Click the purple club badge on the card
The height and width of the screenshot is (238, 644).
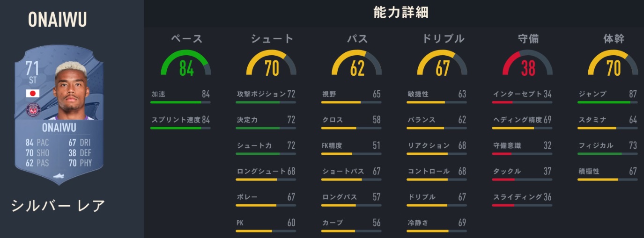pos(33,110)
